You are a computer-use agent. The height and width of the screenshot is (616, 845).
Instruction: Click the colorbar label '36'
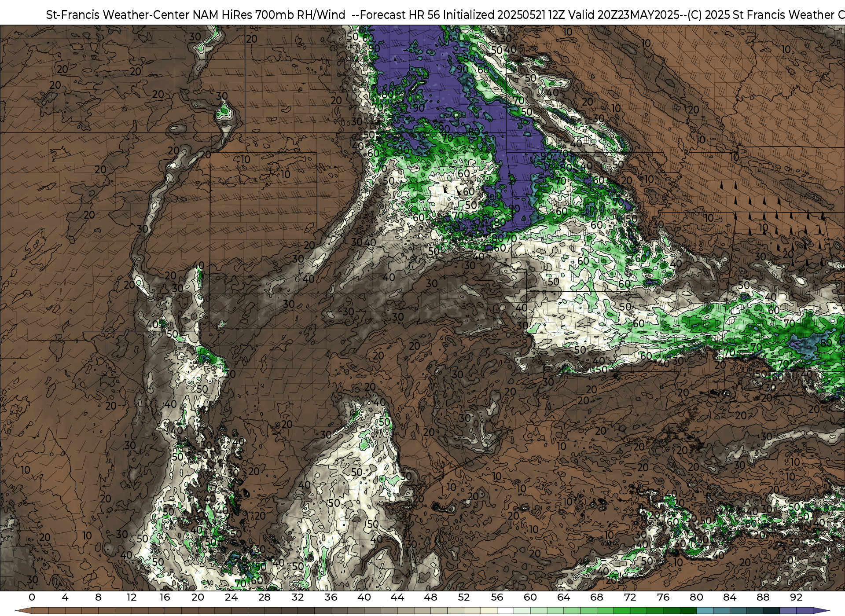[x=331, y=597]
